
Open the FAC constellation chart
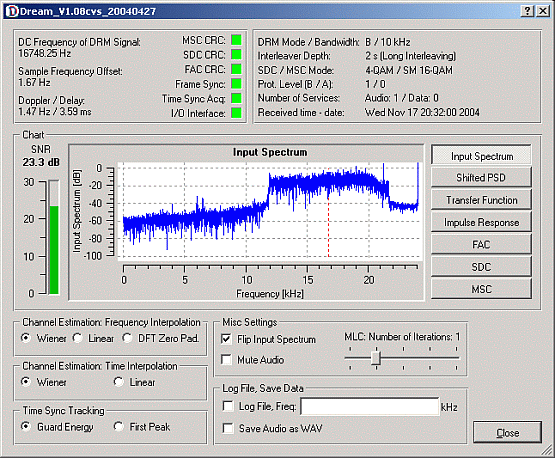coord(481,245)
